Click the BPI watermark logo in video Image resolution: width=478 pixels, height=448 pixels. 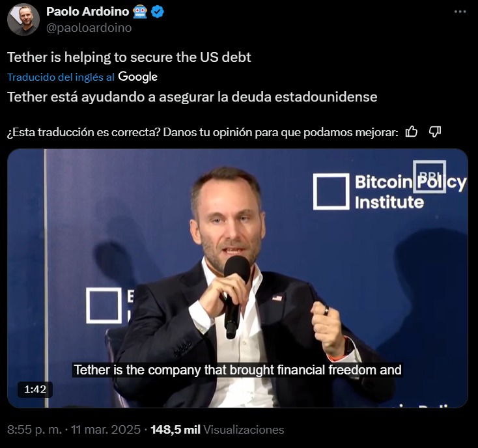[429, 176]
